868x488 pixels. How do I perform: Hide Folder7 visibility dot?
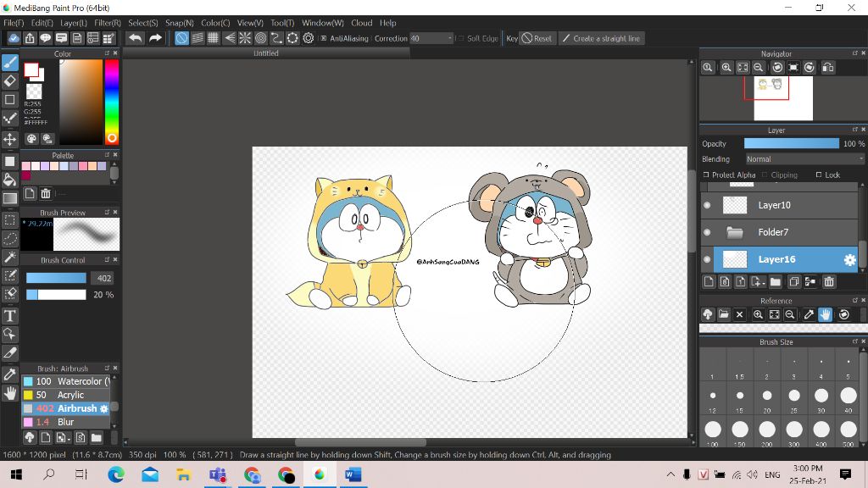click(x=707, y=232)
